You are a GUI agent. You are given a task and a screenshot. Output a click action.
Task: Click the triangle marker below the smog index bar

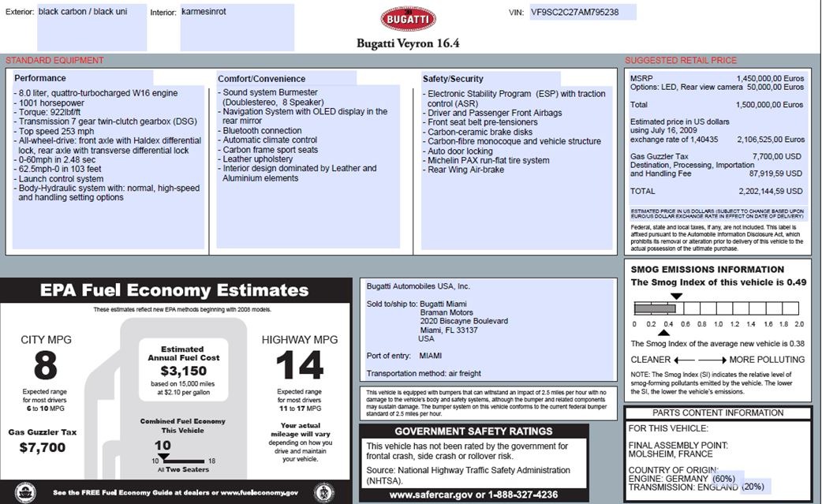(x=663, y=333)
